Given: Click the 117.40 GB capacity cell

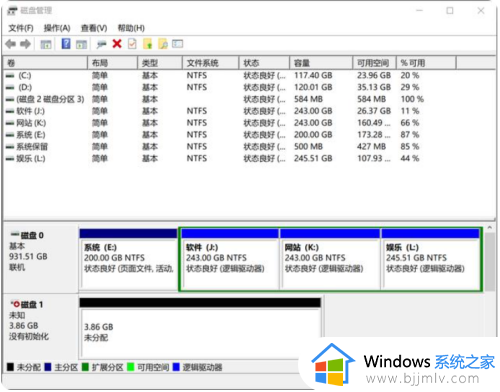Looking at the screenshot, I should point(313,76).
